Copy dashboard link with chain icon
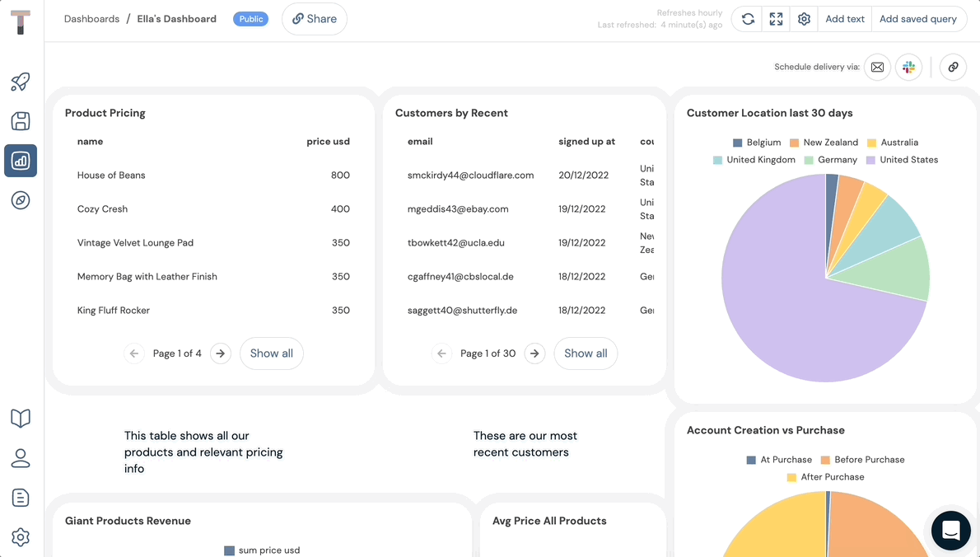Screen dimensions: 980x557 click(953, 67)
